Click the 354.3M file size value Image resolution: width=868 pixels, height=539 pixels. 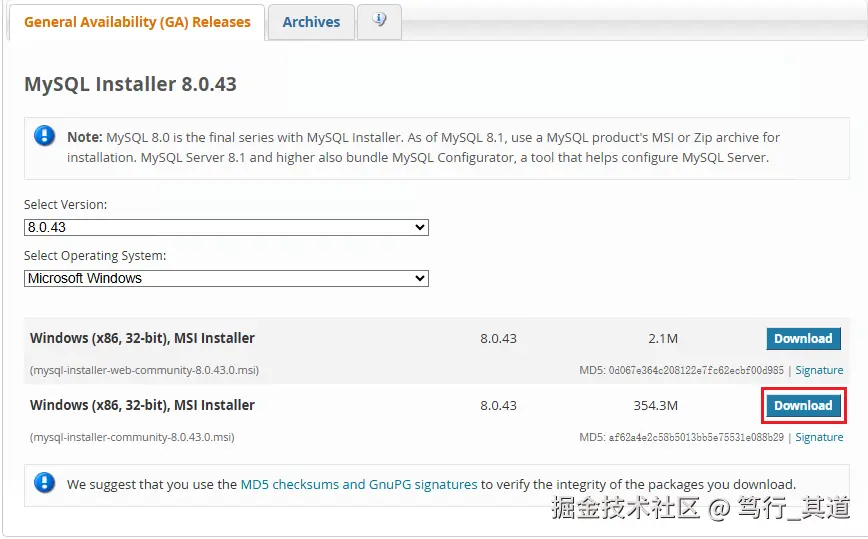coord(655,406)
